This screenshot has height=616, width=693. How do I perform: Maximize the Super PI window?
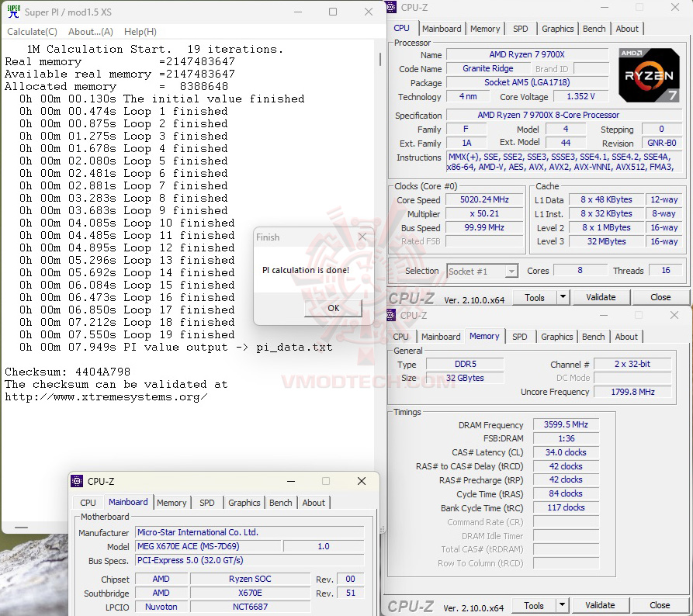pos(333,12)
